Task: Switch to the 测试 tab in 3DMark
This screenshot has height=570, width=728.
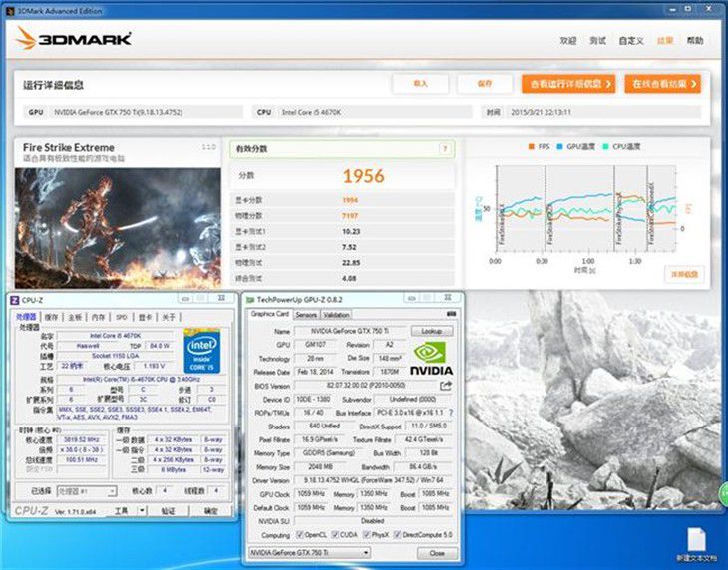Action: 597,41
